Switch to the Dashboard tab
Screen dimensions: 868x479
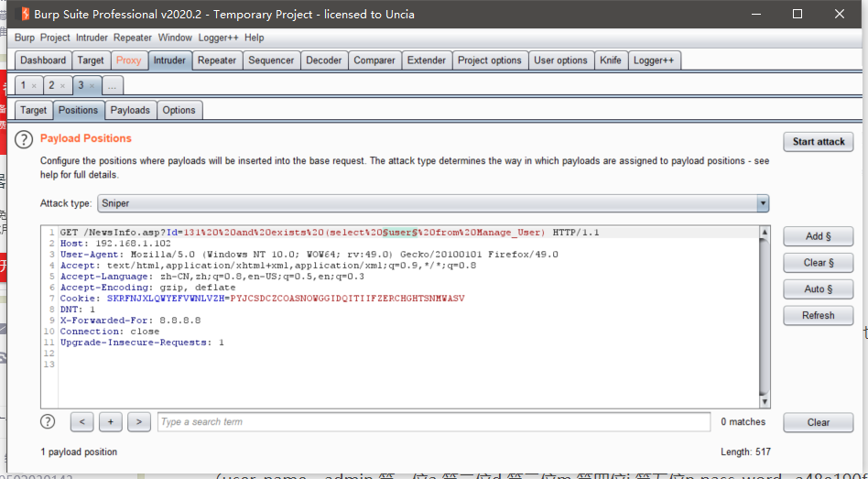(x=43, y=60)
